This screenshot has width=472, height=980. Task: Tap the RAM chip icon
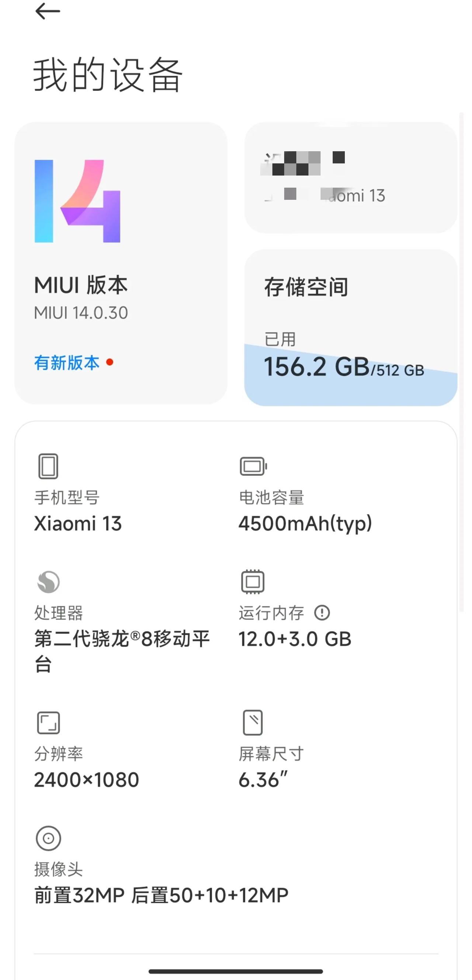(x=253, y=581)
